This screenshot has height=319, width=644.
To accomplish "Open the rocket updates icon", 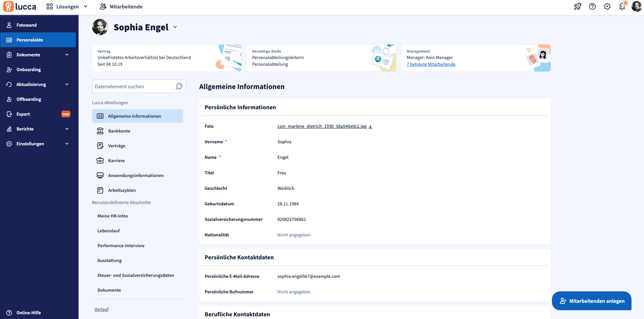I will [x=578, y=7].
